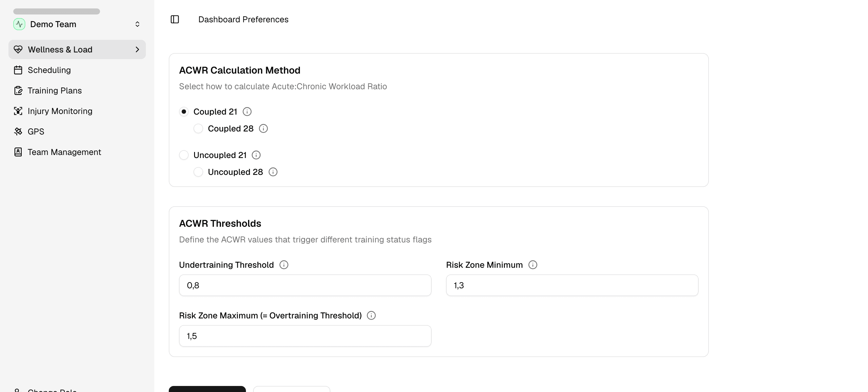The height and width of the screenshot is (392, 868).
Task: Click the GPS satellite icon
Action: (18, 131)
